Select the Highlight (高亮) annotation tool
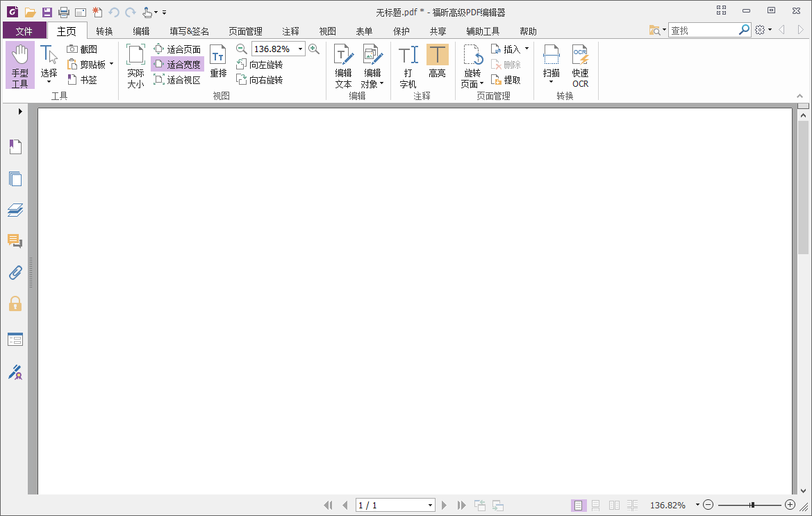Image resolution: width=812 pixels, height=516 pixels. pyautogui.click(x=437, y=64)
